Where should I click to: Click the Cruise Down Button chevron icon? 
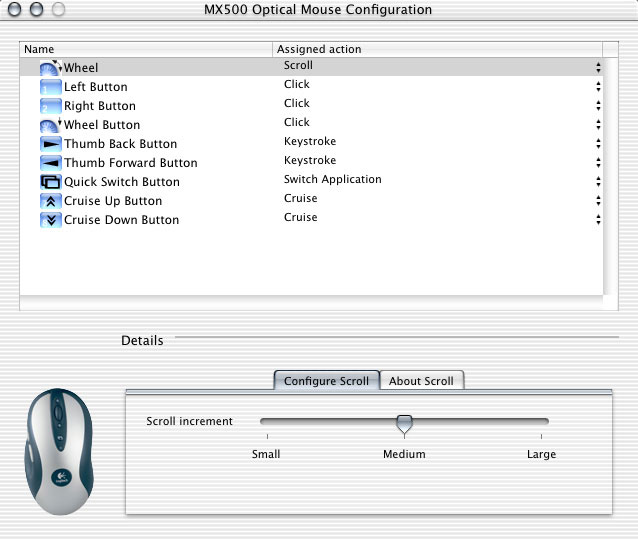(x=51, y=220)
